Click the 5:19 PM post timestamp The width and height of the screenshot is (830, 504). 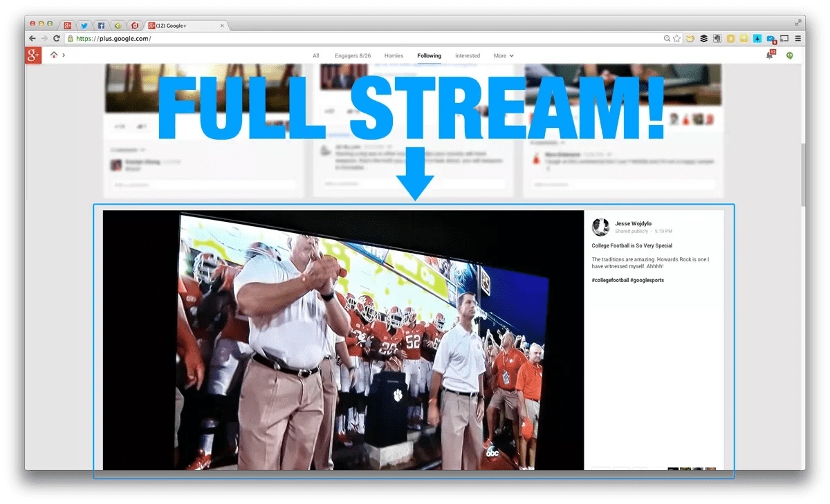coord(663,232)
